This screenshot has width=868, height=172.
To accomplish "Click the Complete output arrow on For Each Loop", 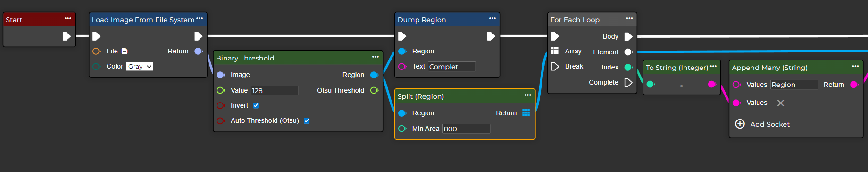I will click(x=628, y=82).
